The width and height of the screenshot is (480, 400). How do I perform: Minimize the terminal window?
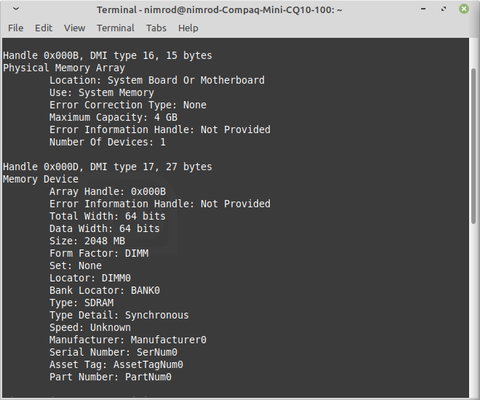coord(423,9)
